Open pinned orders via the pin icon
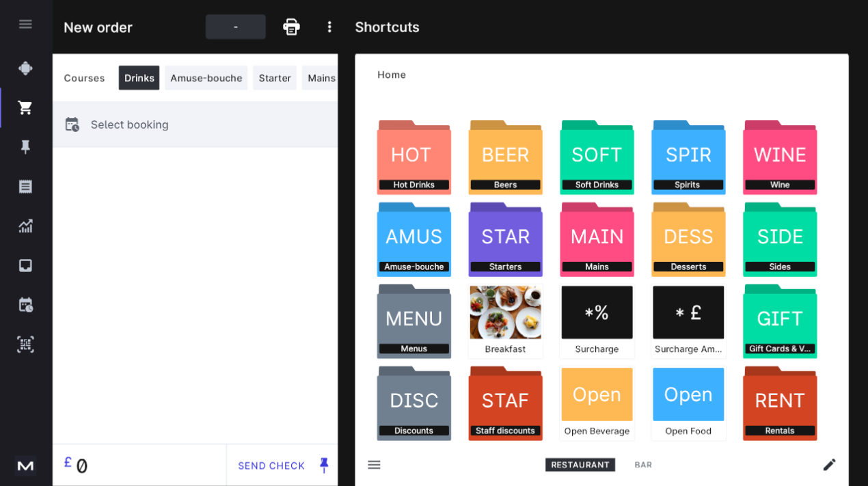 [25, 146]
